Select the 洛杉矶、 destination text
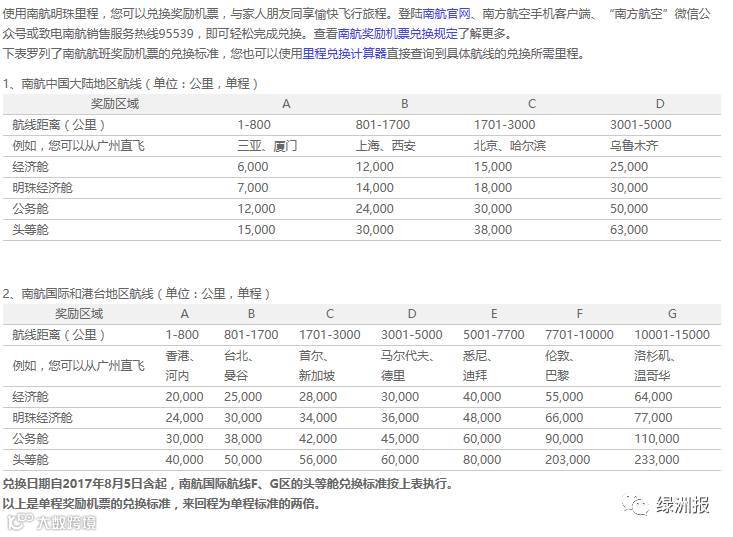This screenshot has height=537, width=733. point(654,356)
